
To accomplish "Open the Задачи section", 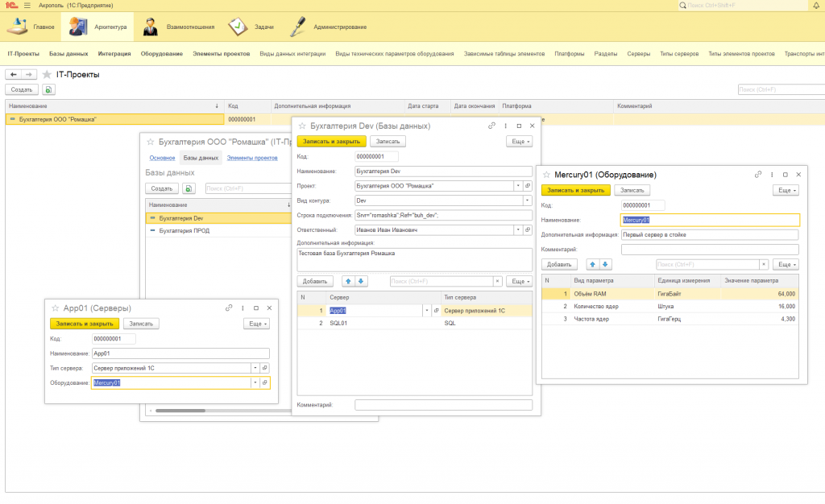I will pyautogui.click(x=251, y=27).
